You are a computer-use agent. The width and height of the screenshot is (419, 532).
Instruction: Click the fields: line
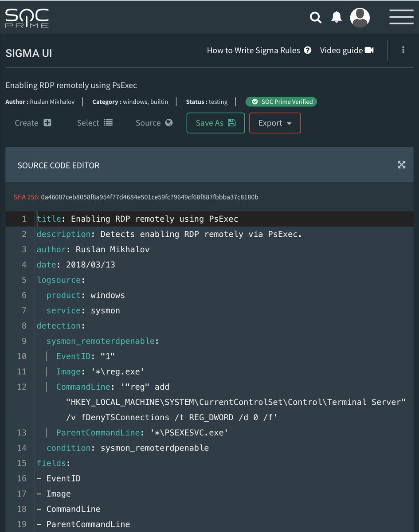53,463
